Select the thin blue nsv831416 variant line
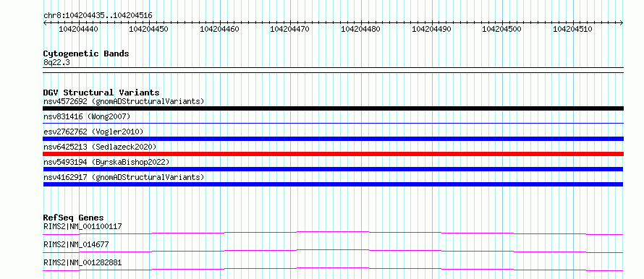 (x=333, y=123)
